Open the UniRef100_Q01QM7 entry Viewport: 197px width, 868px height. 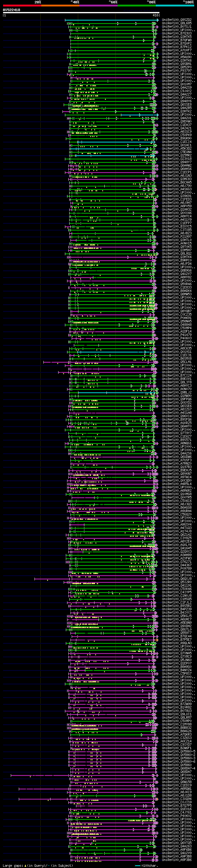pyautogui.click(x=177, y=84)
